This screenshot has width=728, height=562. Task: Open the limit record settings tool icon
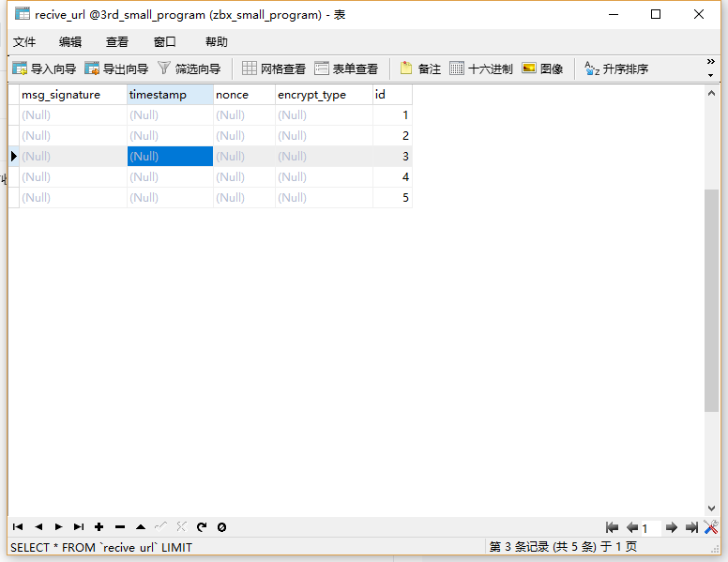tap(711, 527)
